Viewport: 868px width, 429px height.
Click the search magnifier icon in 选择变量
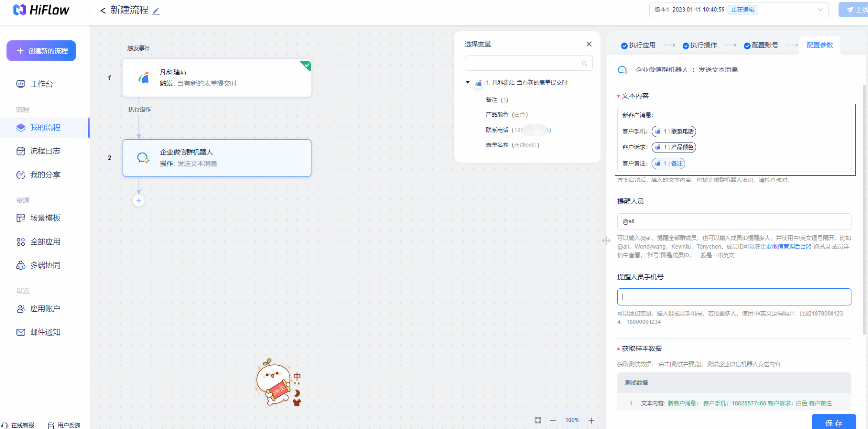tap(584, 63)
